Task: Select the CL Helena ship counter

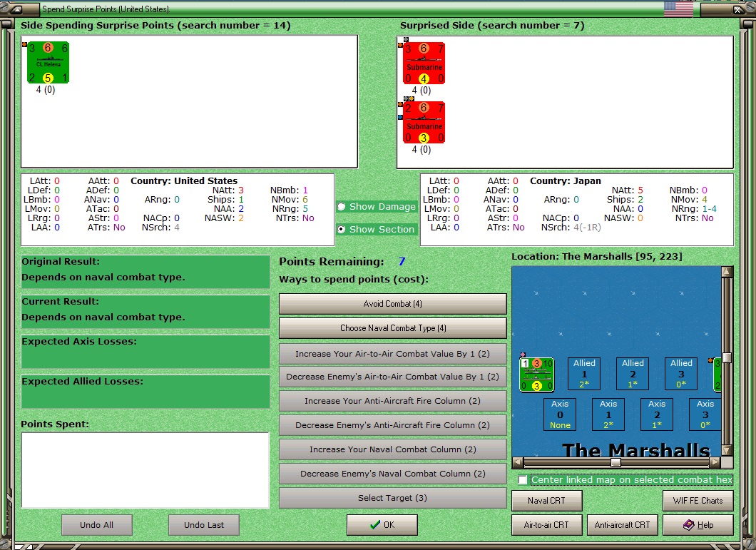Action: tap(48, 62)
